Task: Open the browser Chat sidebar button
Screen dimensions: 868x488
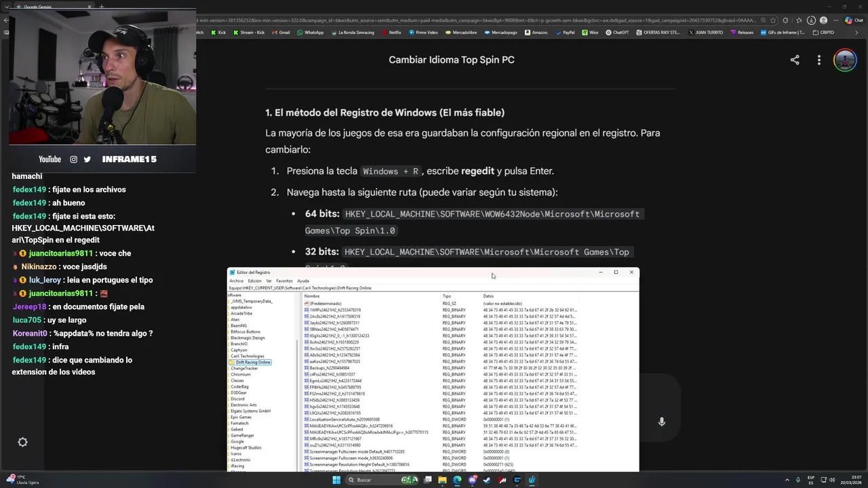Action: [x=852, y=20]
